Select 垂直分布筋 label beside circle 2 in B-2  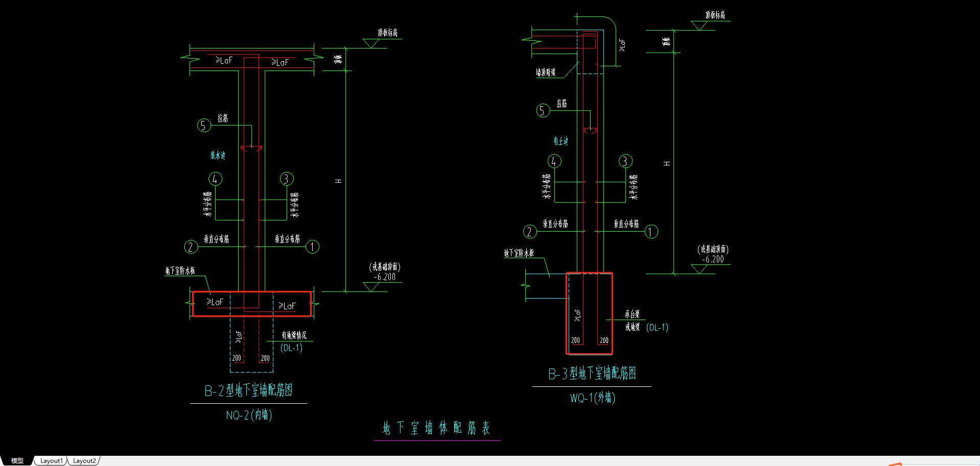[216, 239]
